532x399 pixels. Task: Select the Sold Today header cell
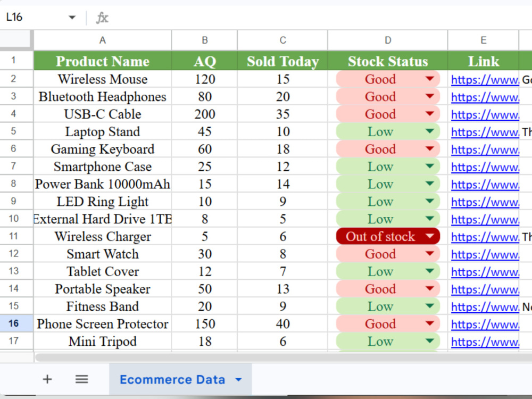click(282, 61)
